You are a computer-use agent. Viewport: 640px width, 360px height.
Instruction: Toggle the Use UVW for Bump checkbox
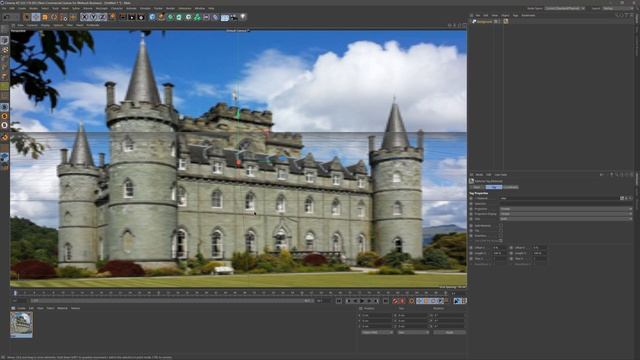501,241
